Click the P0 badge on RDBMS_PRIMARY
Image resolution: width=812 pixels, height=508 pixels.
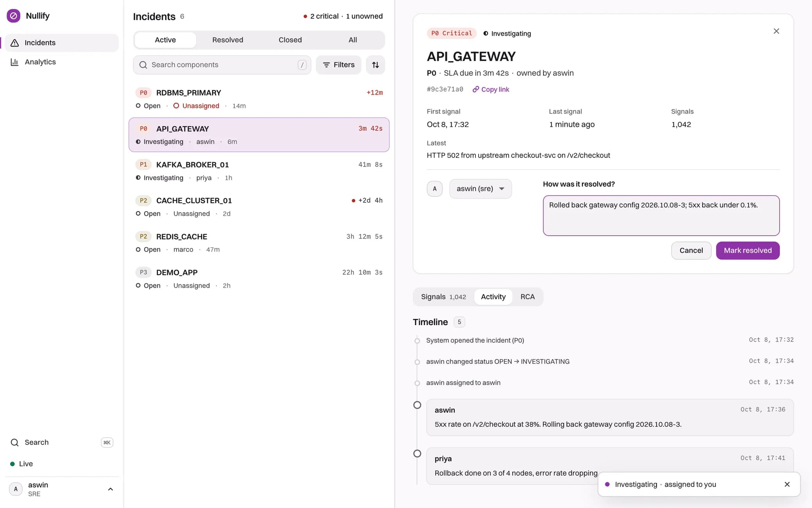click(143, 93)
